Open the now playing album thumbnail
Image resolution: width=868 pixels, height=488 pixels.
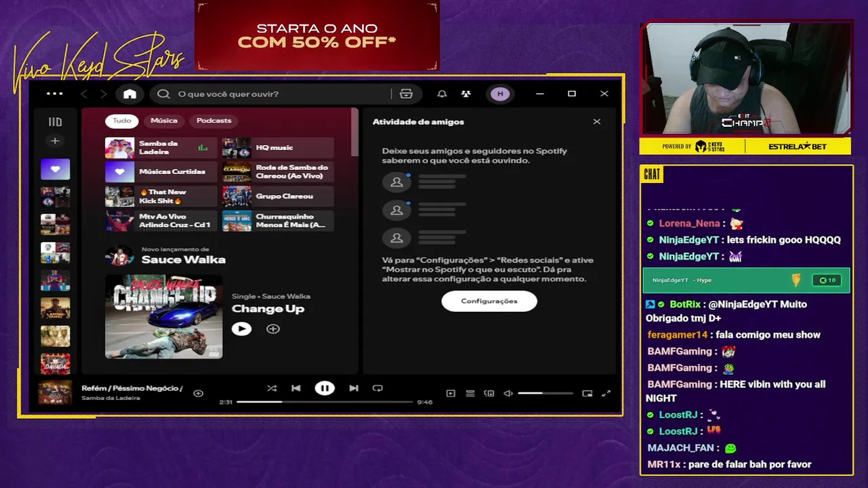click(54, 393)
